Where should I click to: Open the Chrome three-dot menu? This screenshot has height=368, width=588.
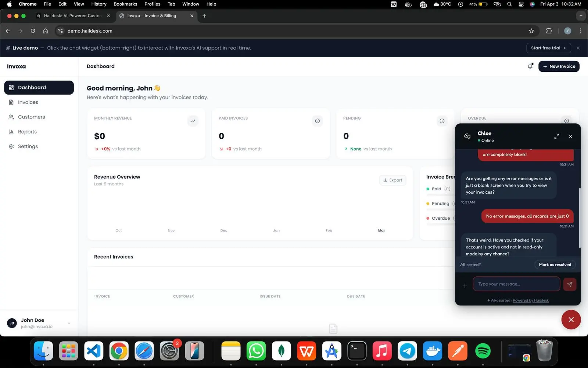580,31
